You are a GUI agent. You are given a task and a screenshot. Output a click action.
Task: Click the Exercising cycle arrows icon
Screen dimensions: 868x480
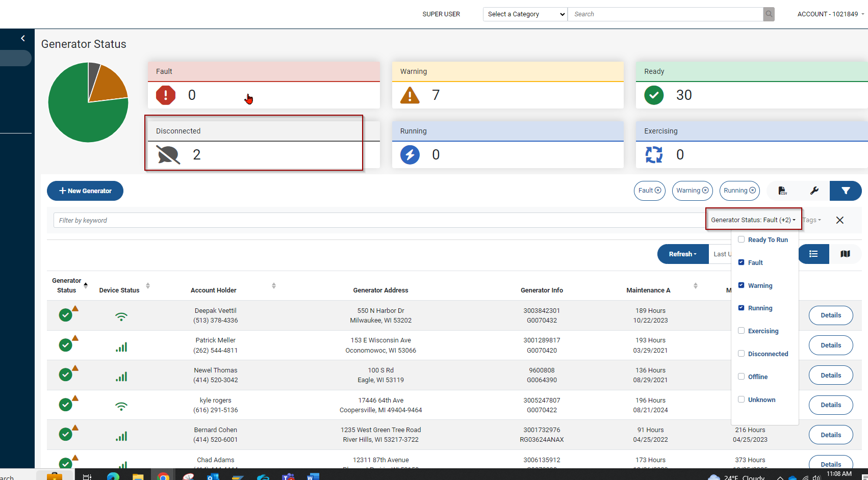tap(654, 155)
